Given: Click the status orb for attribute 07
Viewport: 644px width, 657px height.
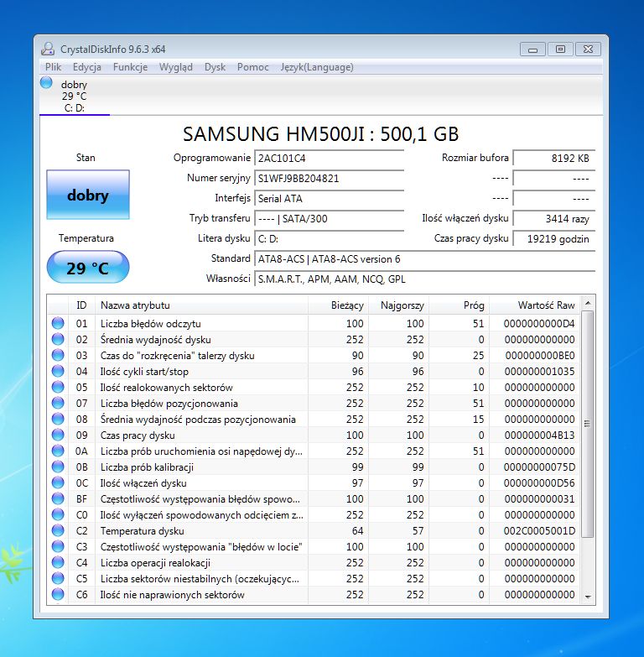Looking at the screenshot, I should pos(58,403).
